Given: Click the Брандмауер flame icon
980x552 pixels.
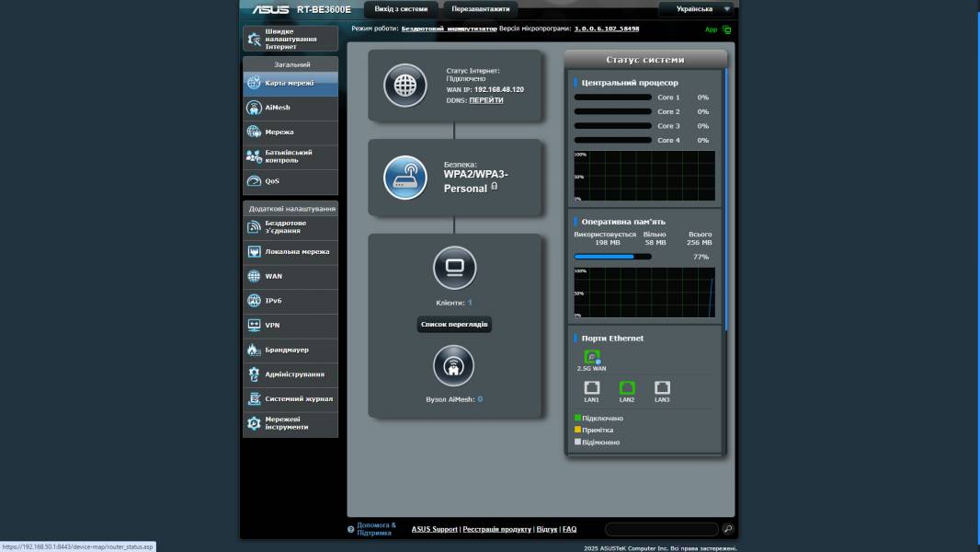Looking at the screenshot, I should pyautogui.click(x=254, y=350).
